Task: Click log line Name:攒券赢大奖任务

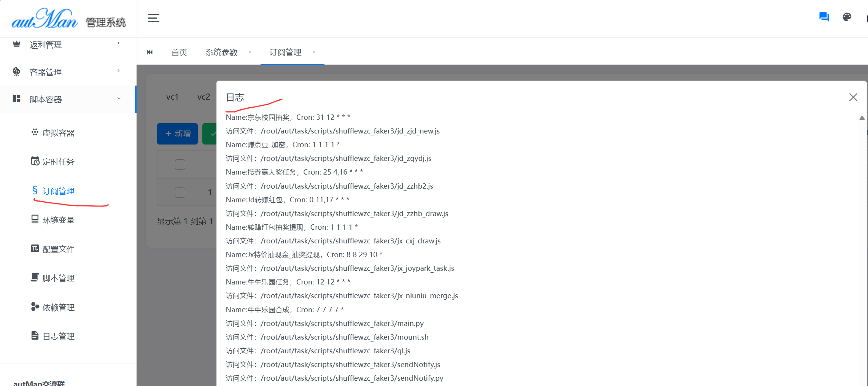Action: click(294, 172)
